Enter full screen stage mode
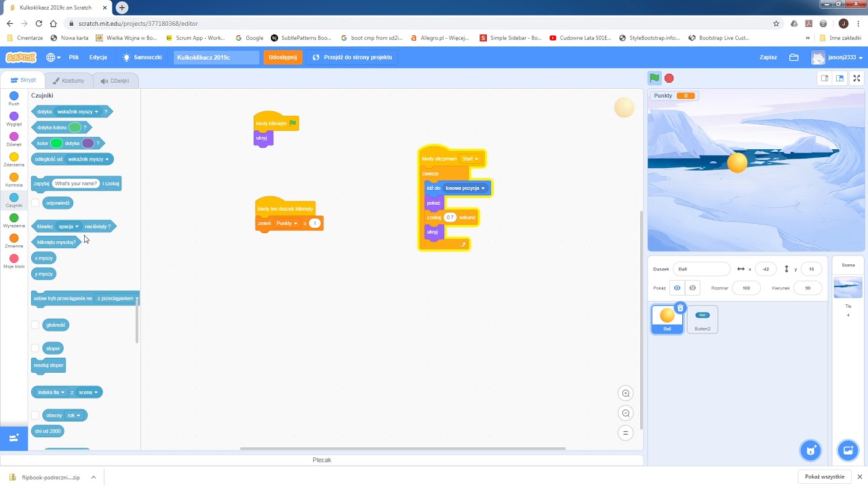The width and height of the screenshot is (868, 488). coord(856,78)
